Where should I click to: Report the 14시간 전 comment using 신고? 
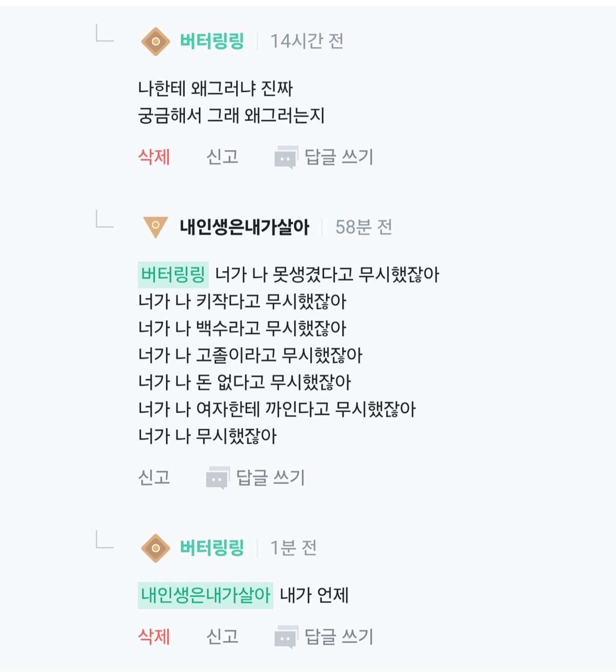click(222, 157)
